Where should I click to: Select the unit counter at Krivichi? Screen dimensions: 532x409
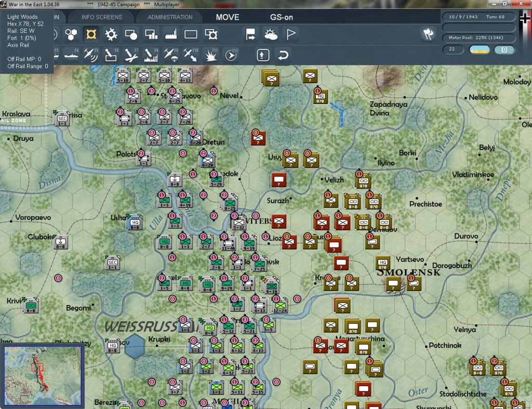click(31, 306)
